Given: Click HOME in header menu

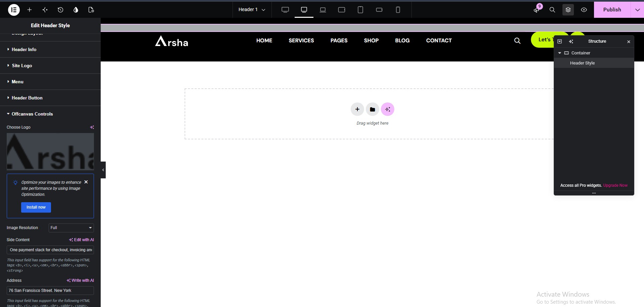Looking at the screenshot, I should [264, 40].
